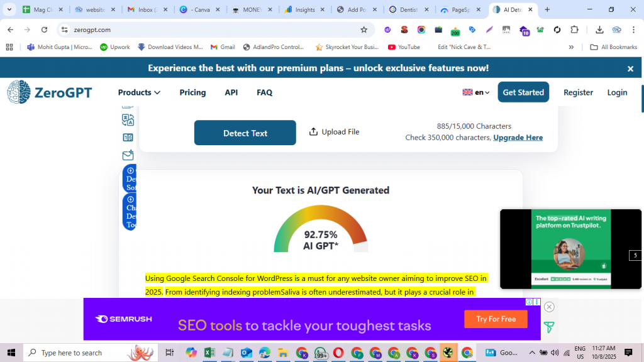Switch to the Insights browser tab
644x362 pixels.
(304, 10)
